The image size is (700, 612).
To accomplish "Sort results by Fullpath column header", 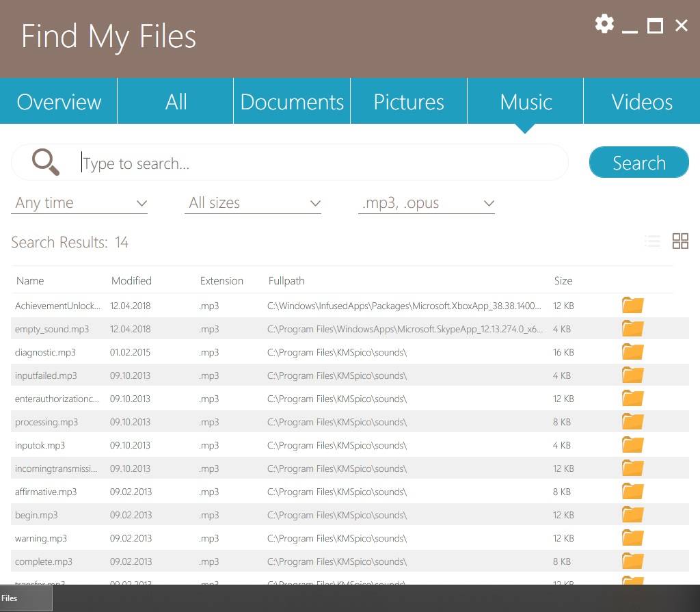I will pyautogui.click(x=286, y=280).
